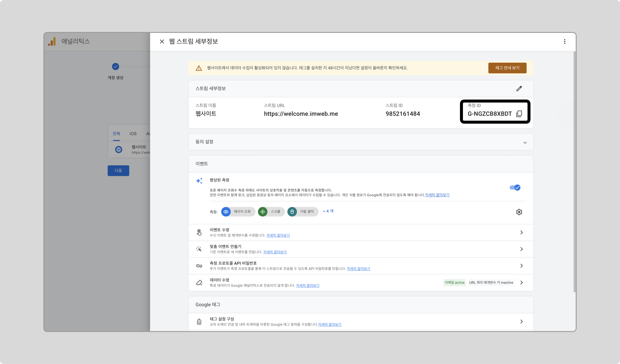The width and height of the screenshot is (620, 364).
Task: Click the 페이지 조회 eye chip
Action: click(x=226, y=212)
